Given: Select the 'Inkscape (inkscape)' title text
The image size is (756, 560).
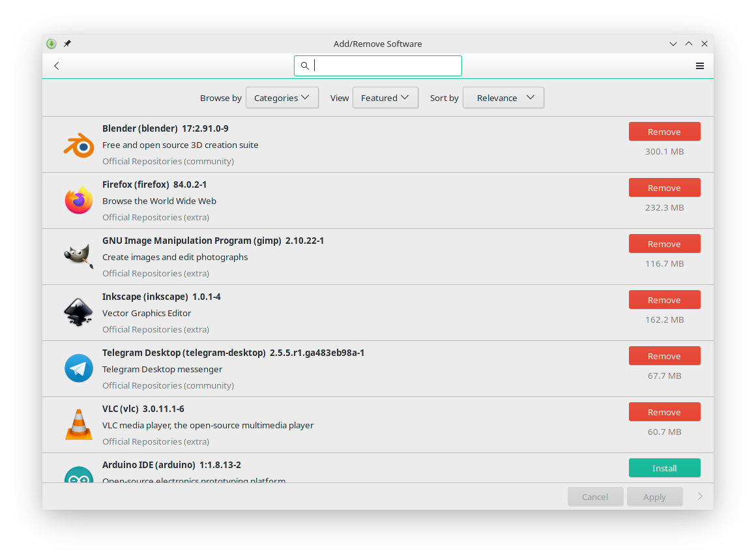Looking at the screenshot, I should [x=145, y=296].
